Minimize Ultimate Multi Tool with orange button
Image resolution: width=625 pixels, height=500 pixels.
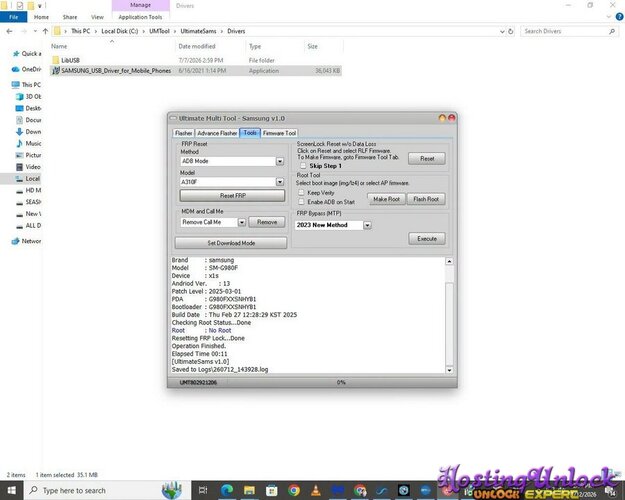tap(442, 118)
